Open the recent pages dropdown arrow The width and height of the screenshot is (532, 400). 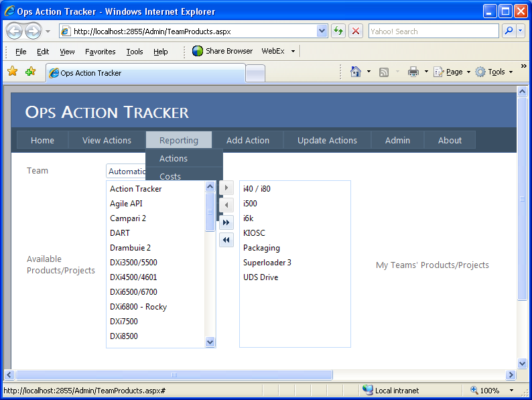(x=48, y=31)
